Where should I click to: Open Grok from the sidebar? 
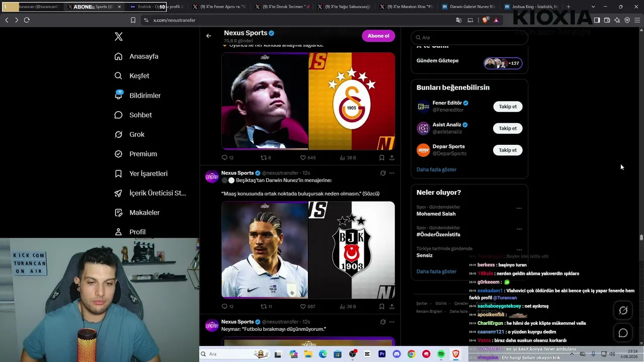click(x=129, y=134)
